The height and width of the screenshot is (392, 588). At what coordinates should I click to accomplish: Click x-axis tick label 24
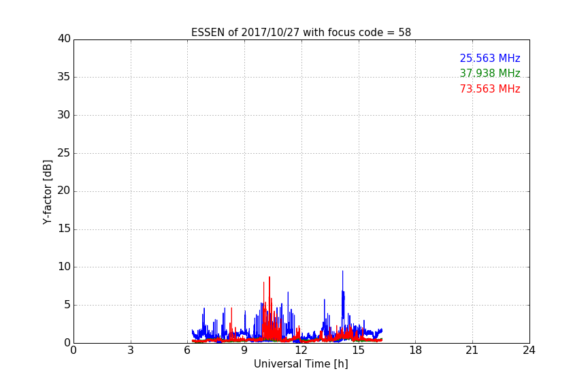pos(529,350)
